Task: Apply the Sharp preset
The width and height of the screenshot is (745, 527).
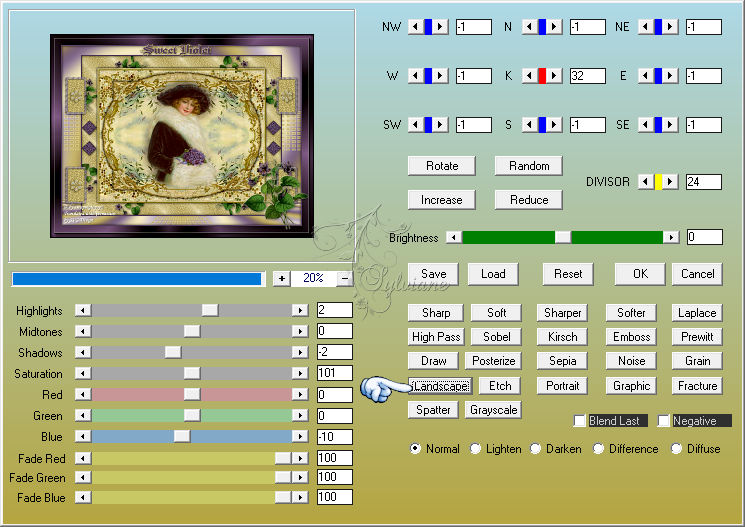Action: click(436, 313)
